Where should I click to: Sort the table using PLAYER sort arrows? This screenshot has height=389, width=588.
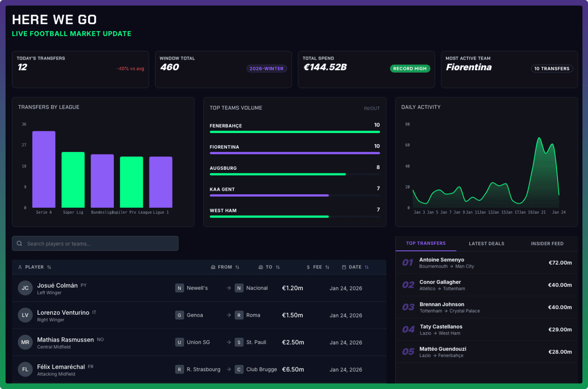click(x=49, y=267)
